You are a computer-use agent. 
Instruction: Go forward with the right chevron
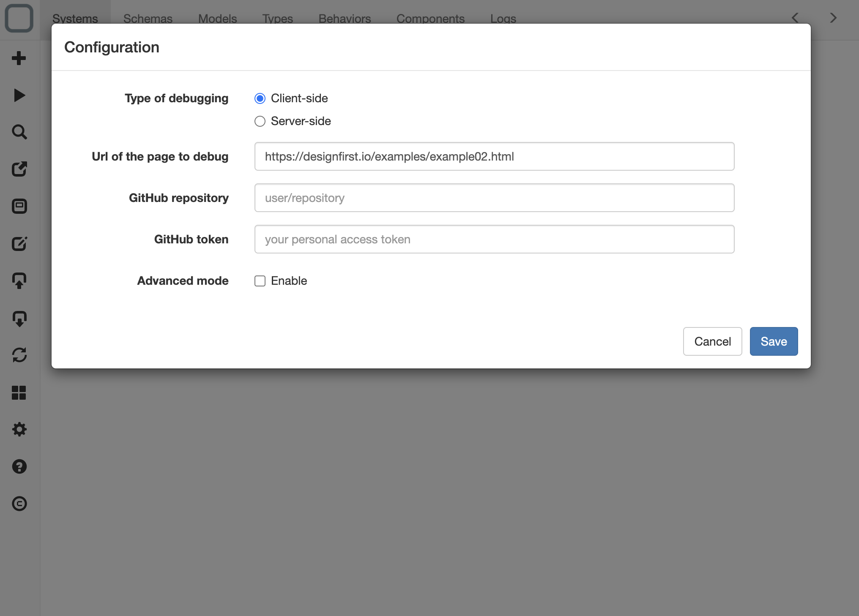coord(833,18)
